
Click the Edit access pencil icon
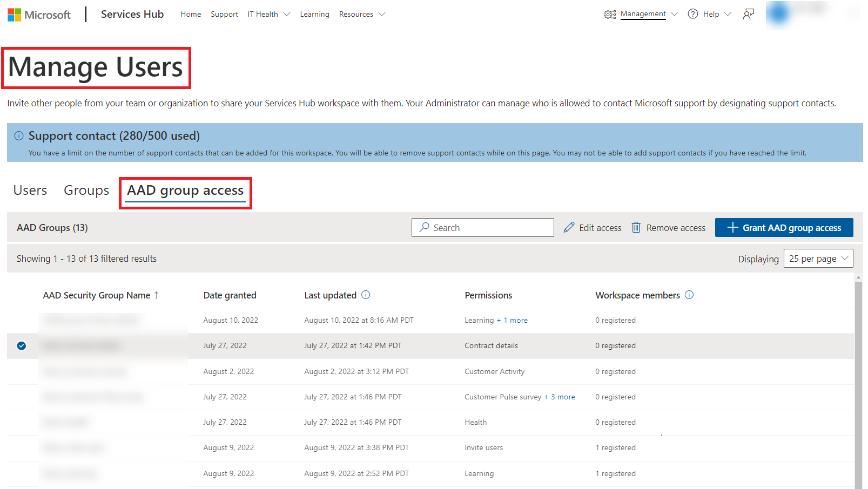pos(569,227)
